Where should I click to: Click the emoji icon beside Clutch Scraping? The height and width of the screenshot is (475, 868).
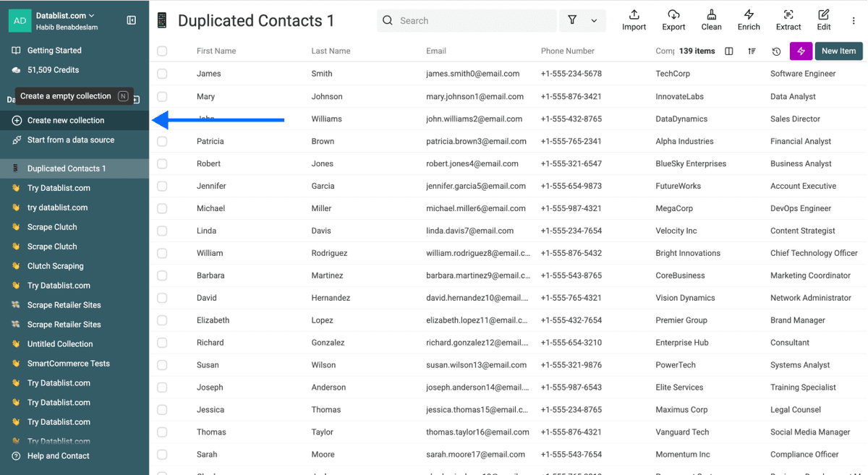coord(16,266)
